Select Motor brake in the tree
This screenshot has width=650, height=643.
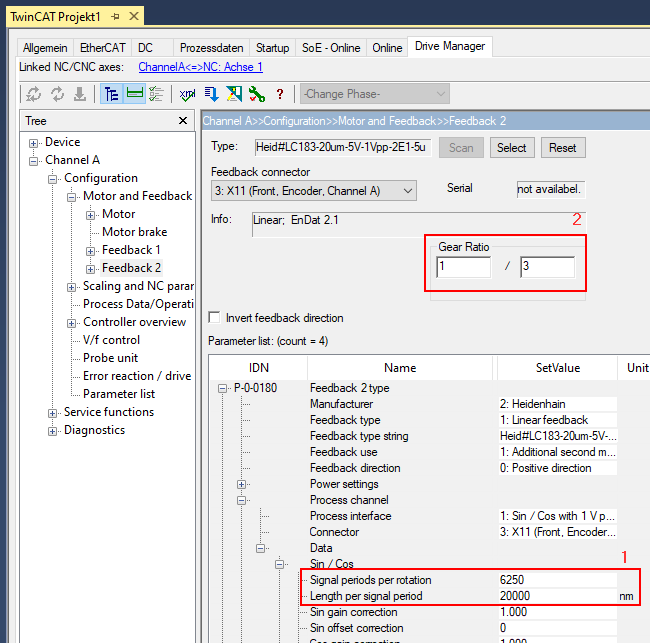point(135,232)
